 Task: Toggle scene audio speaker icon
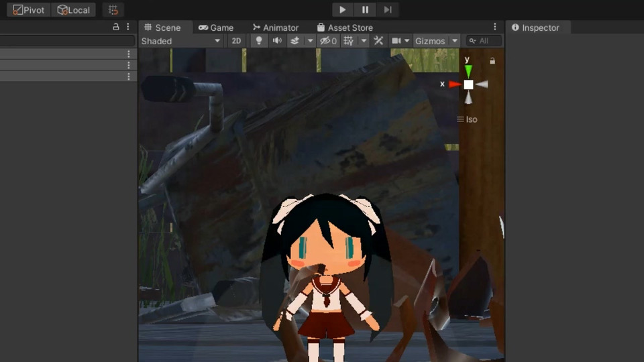pos(277,41)
